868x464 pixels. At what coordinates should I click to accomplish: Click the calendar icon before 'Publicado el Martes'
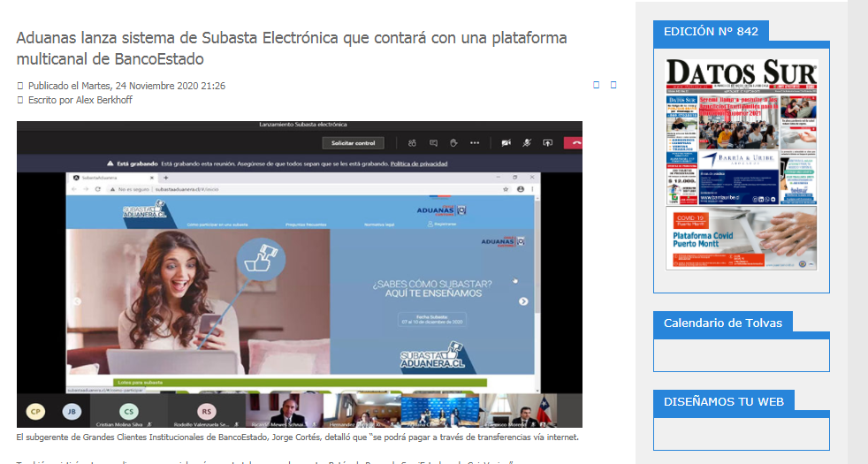point(20,86)
